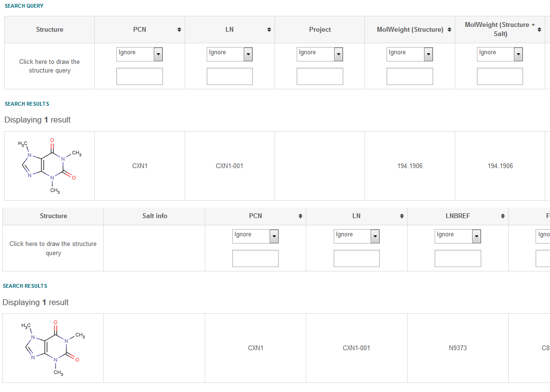Click the filter field under MolWeight (Structure + Salt)
The width and height of the screenshot is (550, 392).
[500, 76]
